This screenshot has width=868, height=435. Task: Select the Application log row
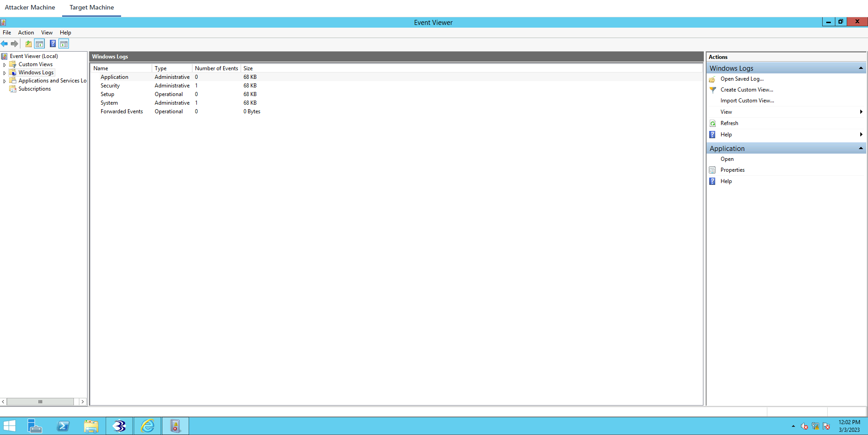coord(396,77)
